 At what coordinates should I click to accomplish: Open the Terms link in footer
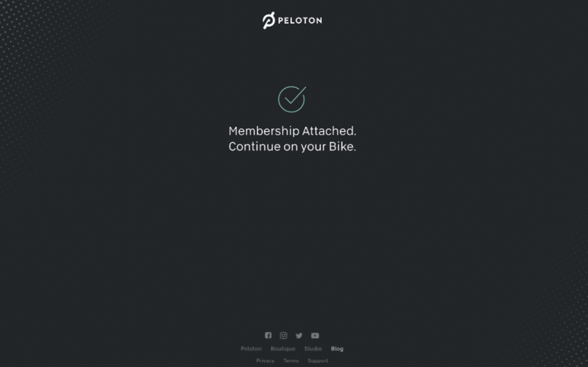291,361
